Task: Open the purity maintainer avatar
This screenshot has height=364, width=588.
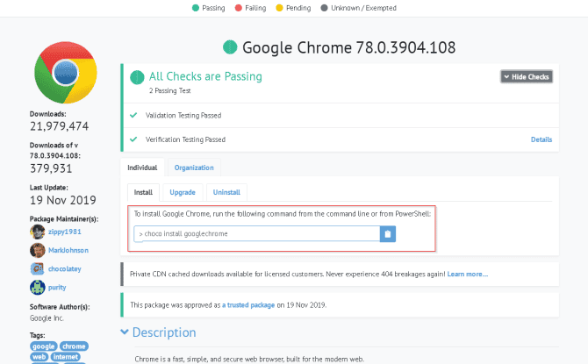Action: pos(38,288)
